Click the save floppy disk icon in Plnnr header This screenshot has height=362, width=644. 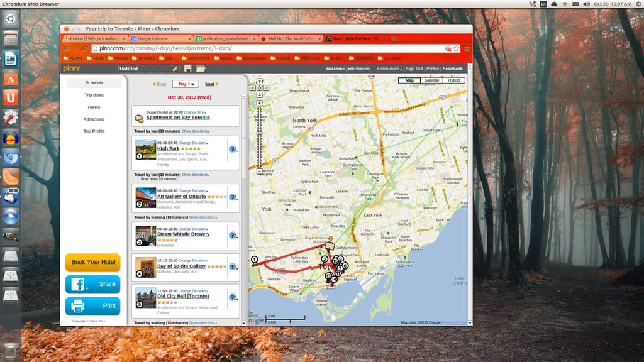point(187,69)
